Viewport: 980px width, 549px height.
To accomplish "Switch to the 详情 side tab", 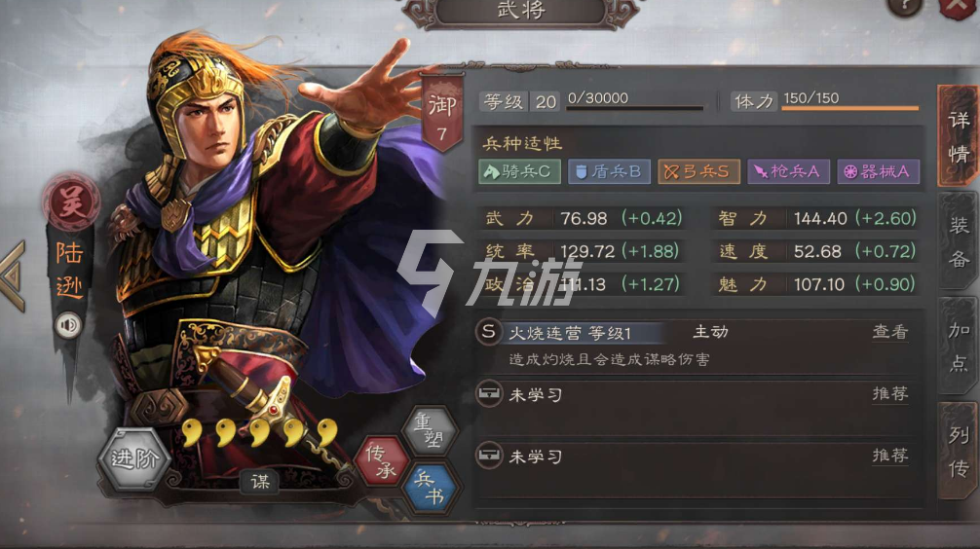I will point(958,136).
